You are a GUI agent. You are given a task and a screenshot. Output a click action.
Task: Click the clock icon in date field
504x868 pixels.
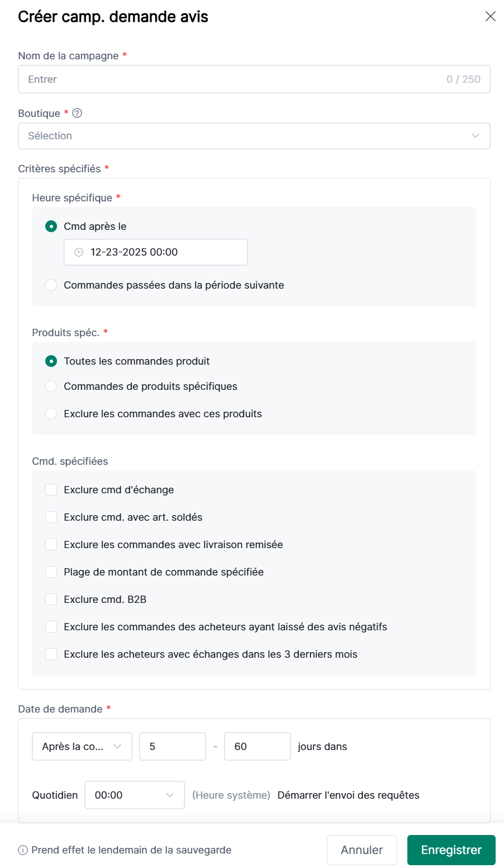79,252
